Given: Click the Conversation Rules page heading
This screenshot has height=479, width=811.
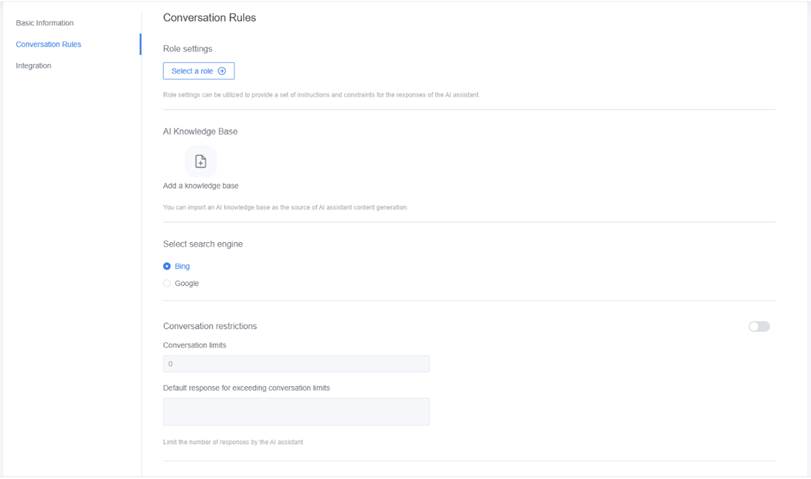Looking at the screenshot, I should pos(209,17).
